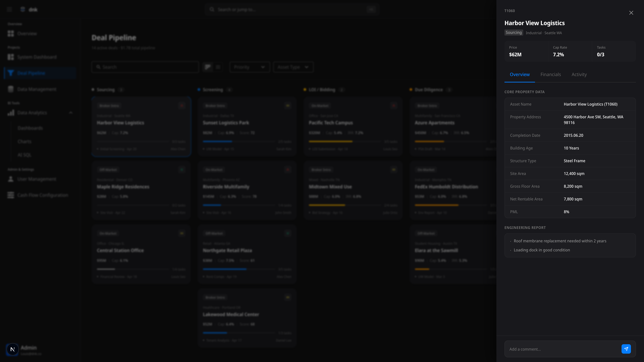The width and height of the screenshot is (644, 362).
Task: Toggle the kanban board view button
Action: [208, 67]
